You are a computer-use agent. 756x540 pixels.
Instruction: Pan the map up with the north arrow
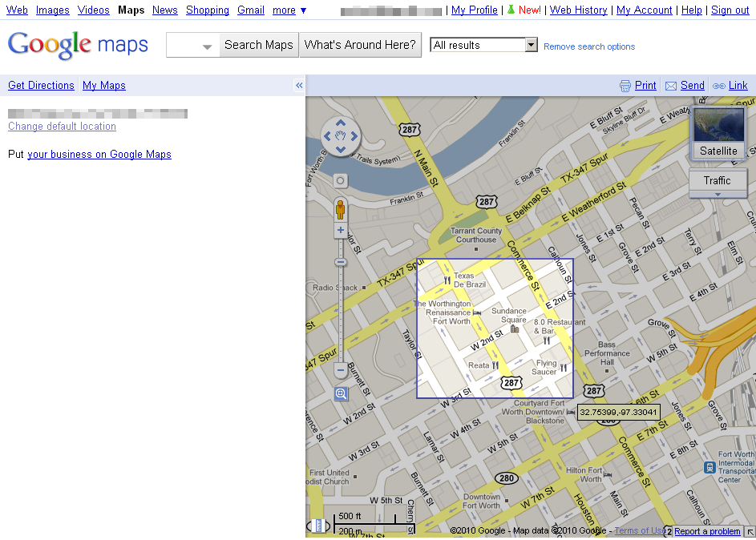[x=341, y=124]
